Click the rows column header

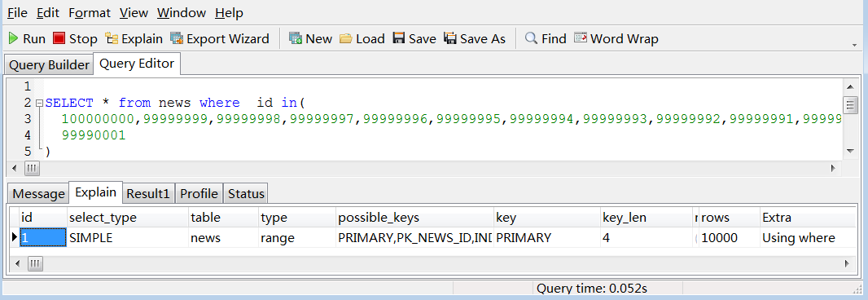click(729, 218)
